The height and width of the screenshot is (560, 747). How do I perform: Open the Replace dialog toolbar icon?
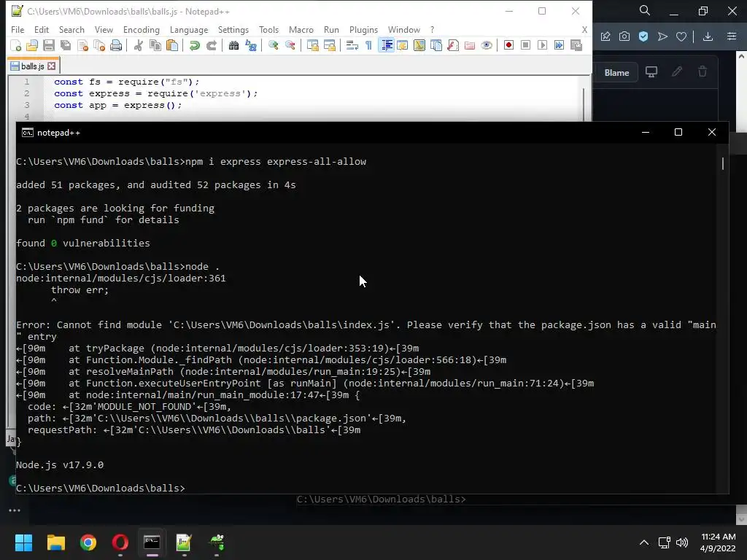251,45
